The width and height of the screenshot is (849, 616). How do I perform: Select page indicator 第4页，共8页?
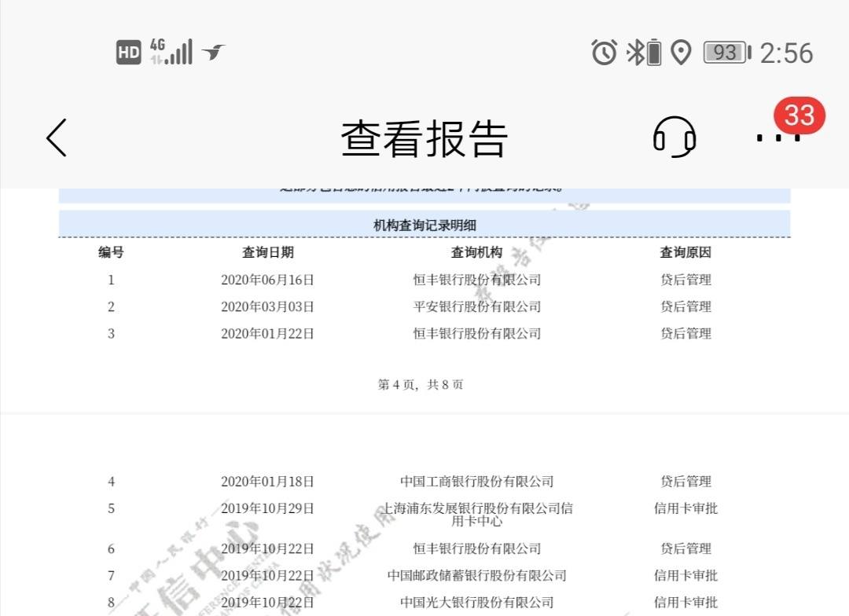421,385
